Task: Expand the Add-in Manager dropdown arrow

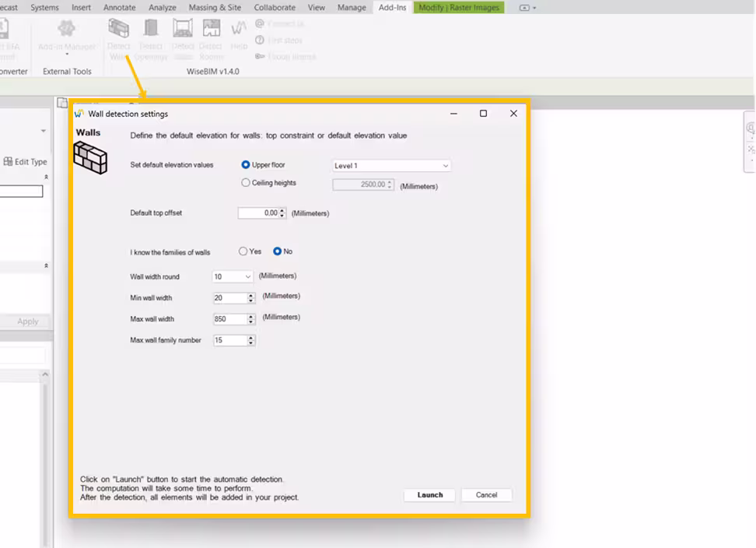Action: (x=66, y=53)
